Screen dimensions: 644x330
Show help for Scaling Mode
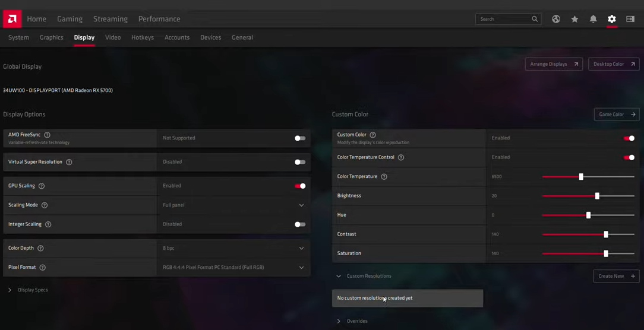click(45, 205)
